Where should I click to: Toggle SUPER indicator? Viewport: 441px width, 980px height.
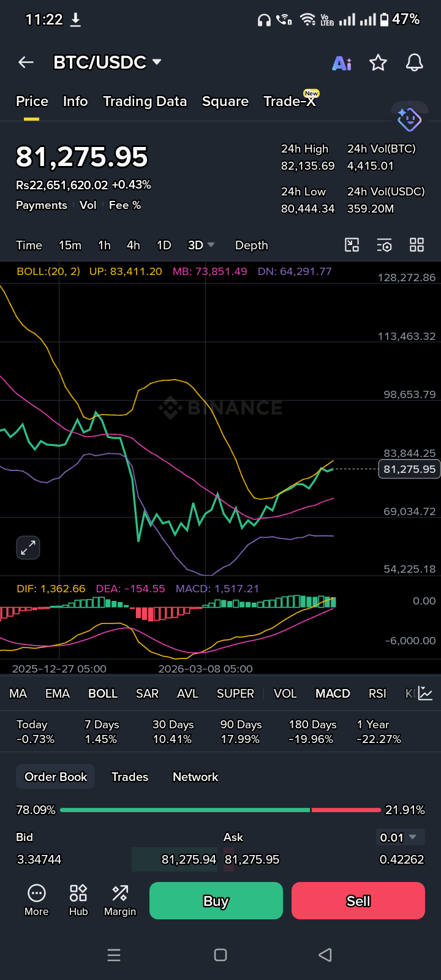pyautogui.click(x=235, y=693)
